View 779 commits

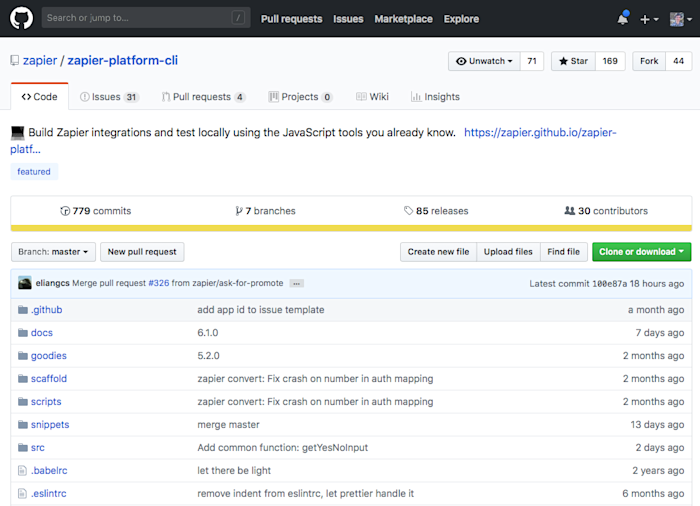pyautogui.click(x=96, y=211)
